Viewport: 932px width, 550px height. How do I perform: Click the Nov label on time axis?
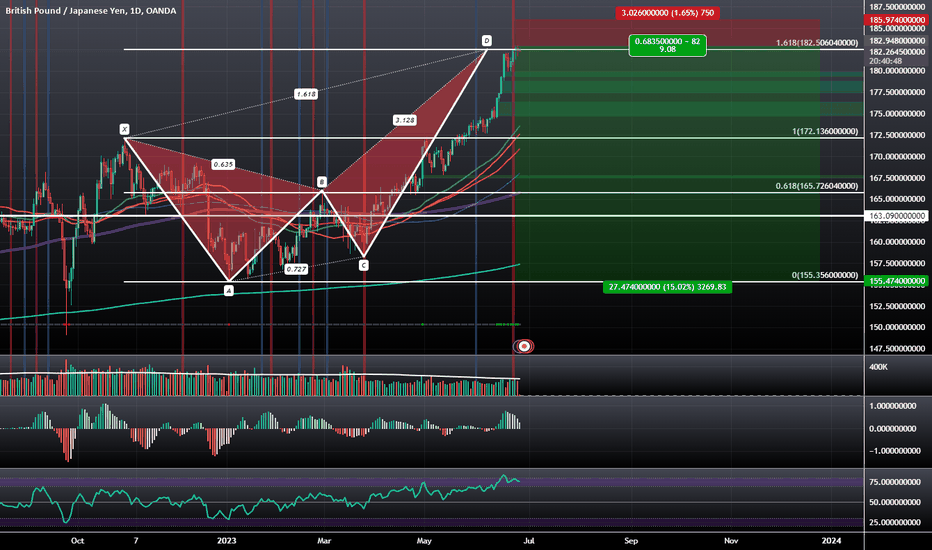coord(731,540)
